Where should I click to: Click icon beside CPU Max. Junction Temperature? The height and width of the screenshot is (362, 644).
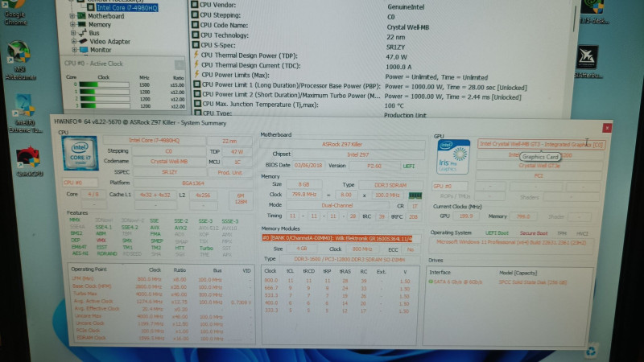click(197, 104)
